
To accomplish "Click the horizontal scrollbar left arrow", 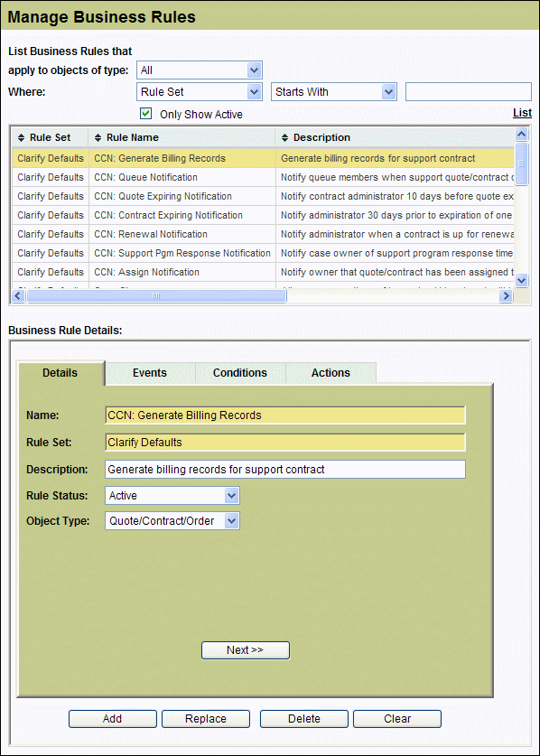I will coord(18,295).
